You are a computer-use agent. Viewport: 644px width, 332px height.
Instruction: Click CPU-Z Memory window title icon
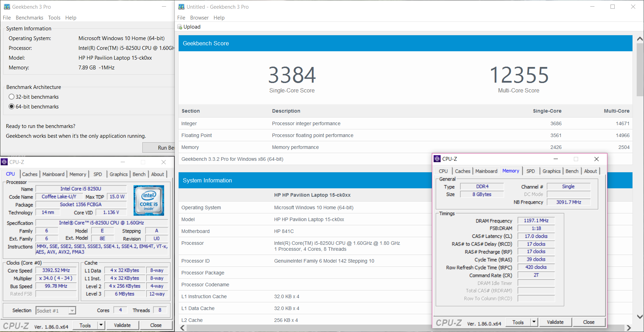pyautogui.click(x=437, y=159)
